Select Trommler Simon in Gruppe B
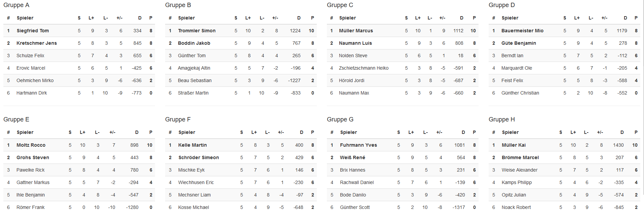 pos(197,31)
